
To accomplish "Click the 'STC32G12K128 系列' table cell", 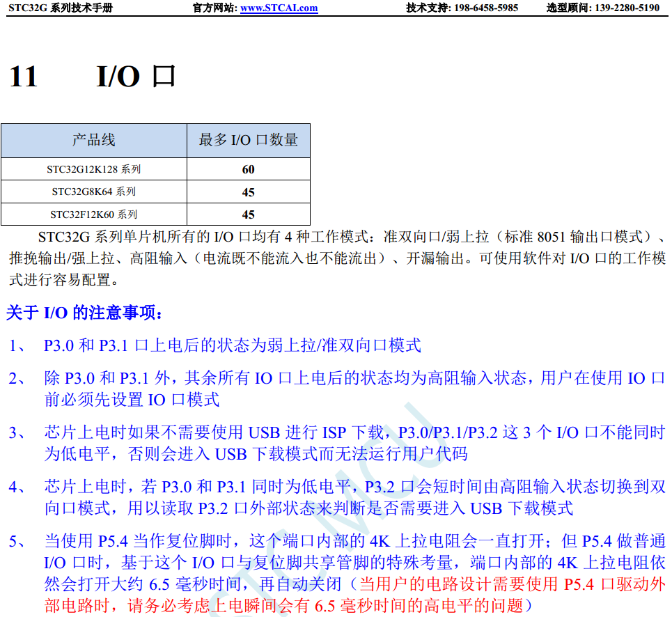I will tap(94, 169).
